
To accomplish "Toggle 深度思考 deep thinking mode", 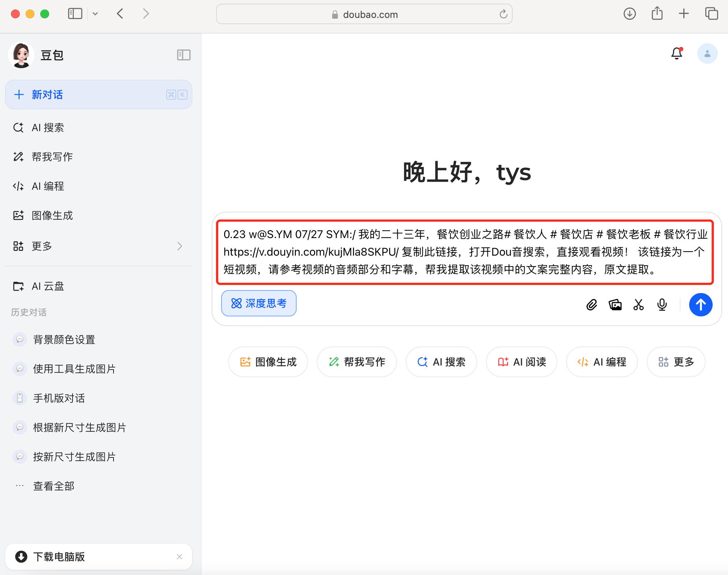I will click(x=259, y=303).
